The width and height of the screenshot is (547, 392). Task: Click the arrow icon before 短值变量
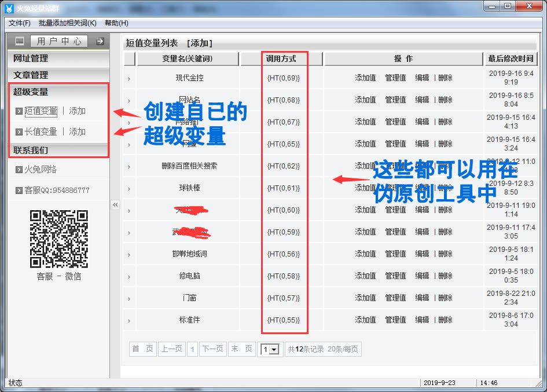point(19,111)
